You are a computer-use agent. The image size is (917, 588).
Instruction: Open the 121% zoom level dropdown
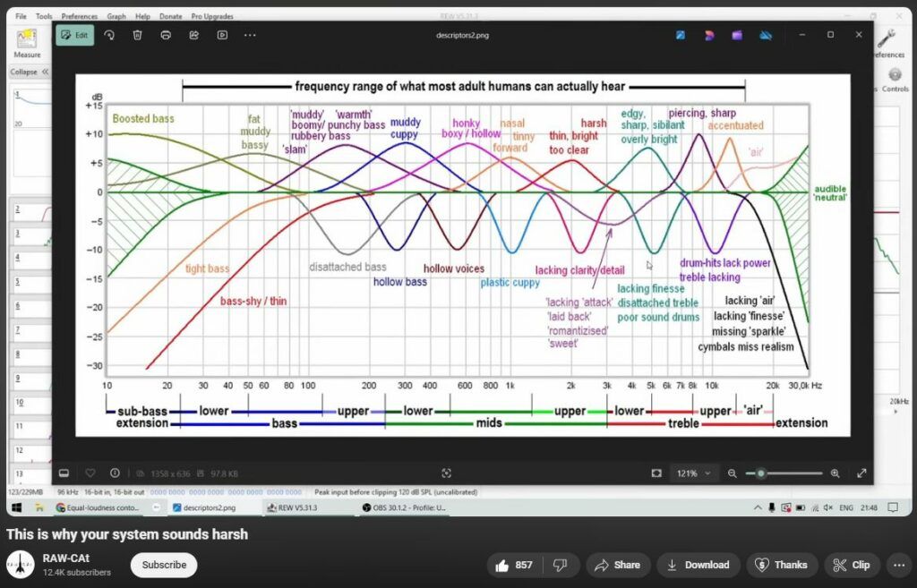click(x=695, y=473)
